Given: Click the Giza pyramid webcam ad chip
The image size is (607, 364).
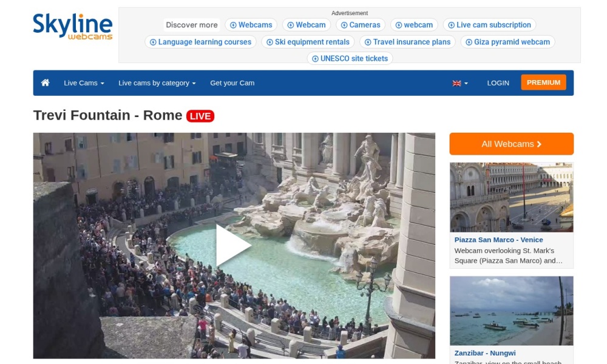Looking at the screenshot, I should tap(507, 42).
